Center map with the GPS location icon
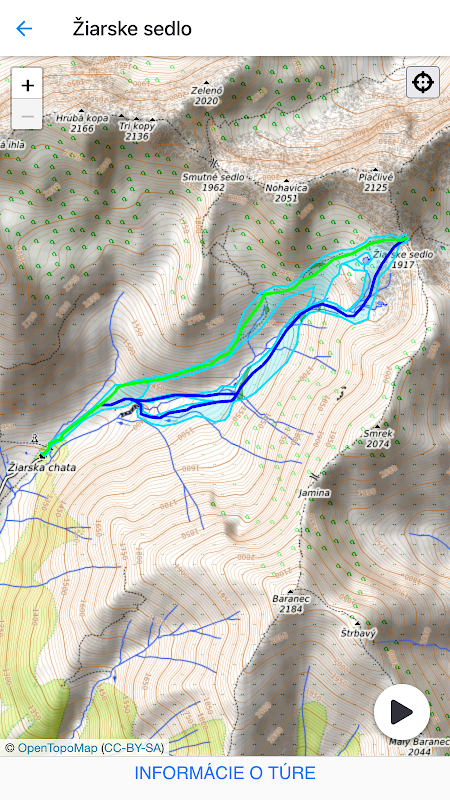450x800 pixels. point(422,82)
